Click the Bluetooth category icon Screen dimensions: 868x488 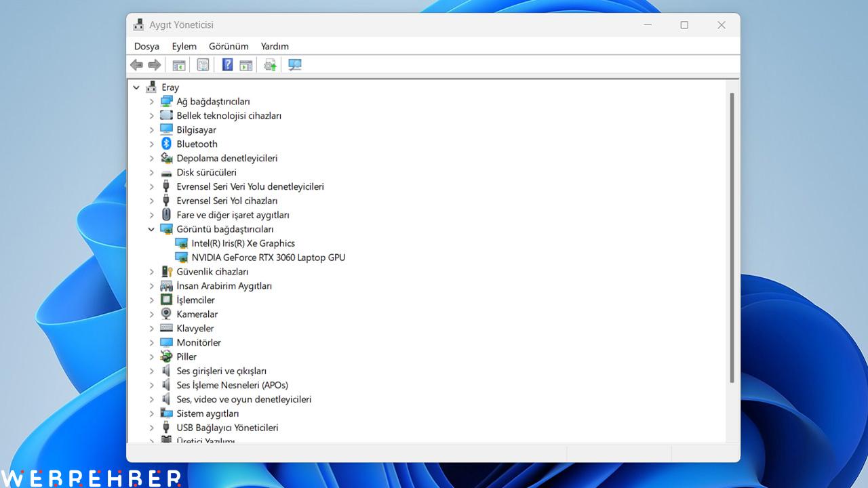(166, 144)
